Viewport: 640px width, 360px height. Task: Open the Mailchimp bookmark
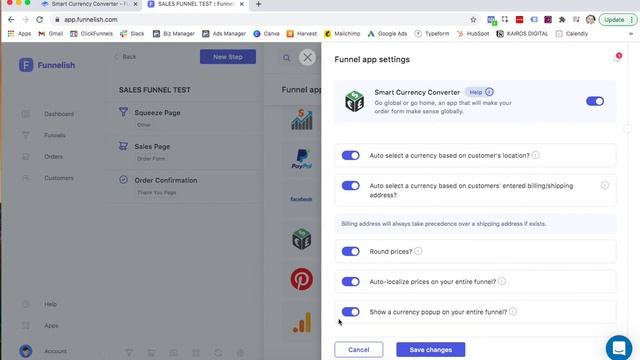click(342, 34)
